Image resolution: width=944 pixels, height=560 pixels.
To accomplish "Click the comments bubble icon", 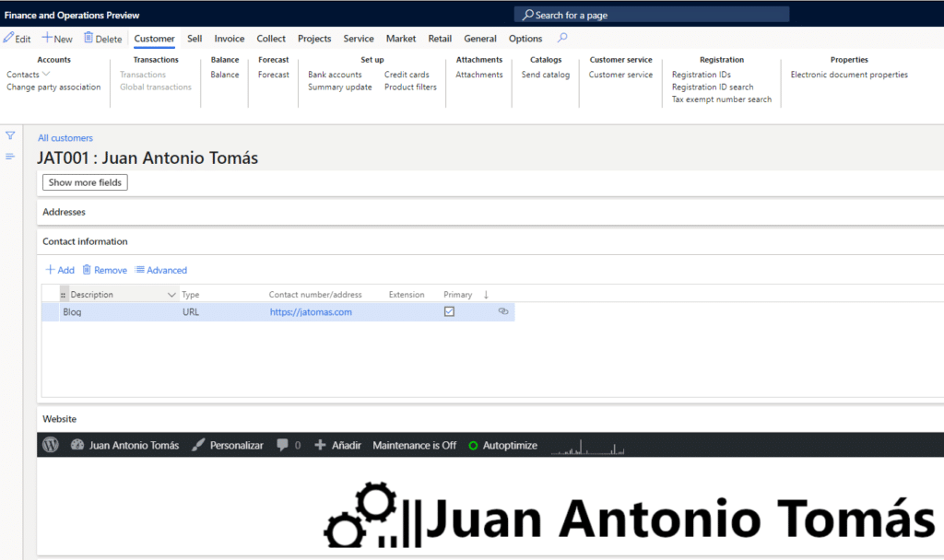I will coord(282,445).
